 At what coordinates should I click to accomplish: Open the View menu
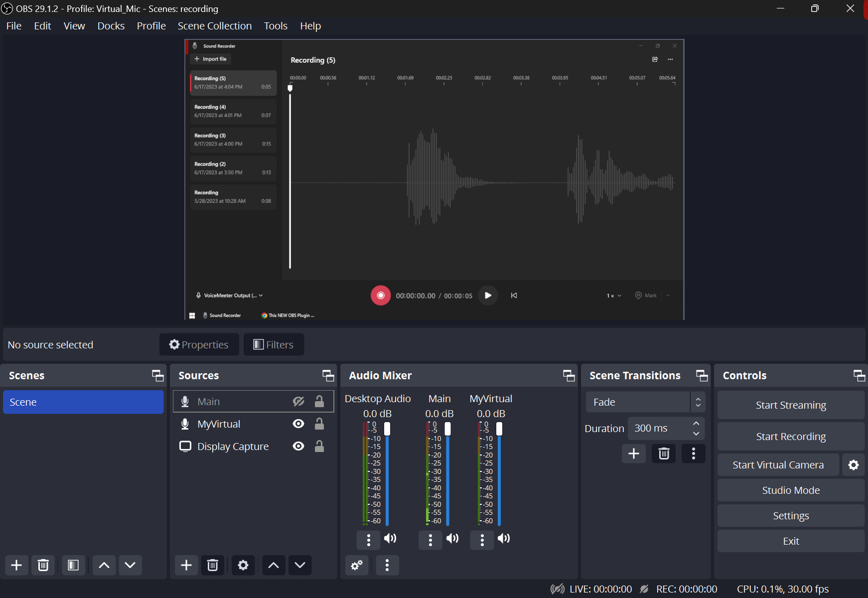74,26
